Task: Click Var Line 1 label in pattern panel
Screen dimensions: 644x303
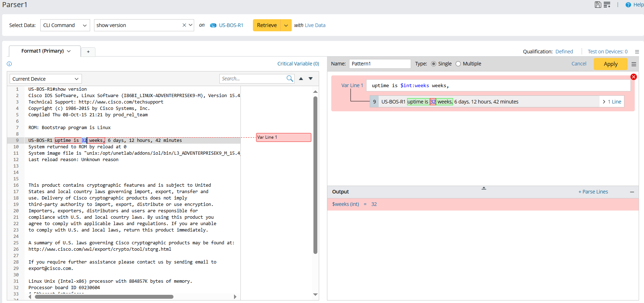Action: coord(352,85)
